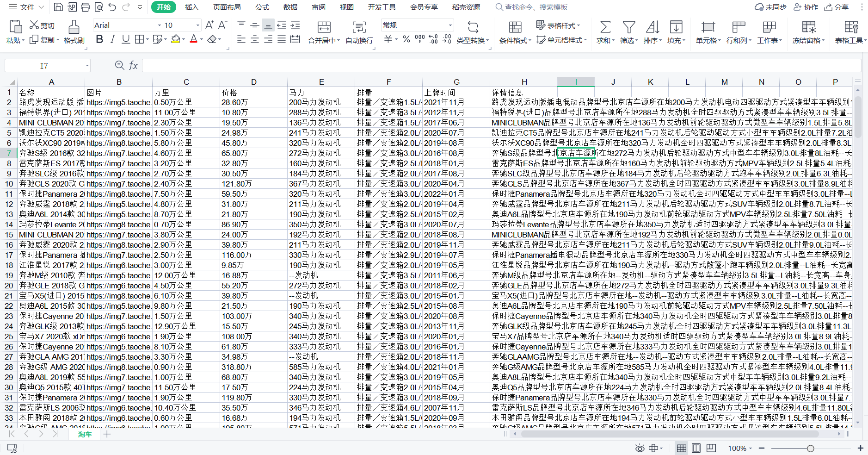This screenshot has height=455, width=868.
Task: Click the thousands separator (000) icon
Action: pyautogui.click(x=420, y=39)
